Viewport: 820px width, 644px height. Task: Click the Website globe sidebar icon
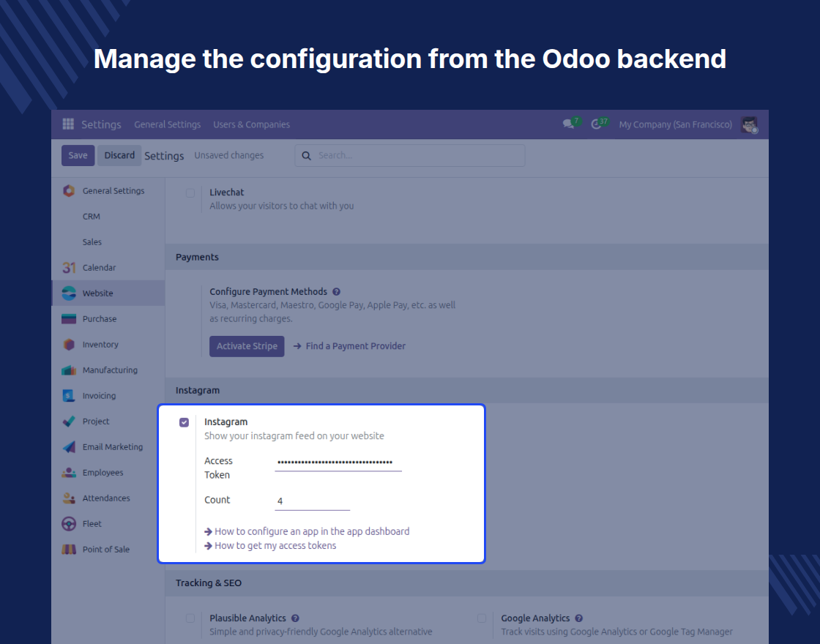(69, 293)
